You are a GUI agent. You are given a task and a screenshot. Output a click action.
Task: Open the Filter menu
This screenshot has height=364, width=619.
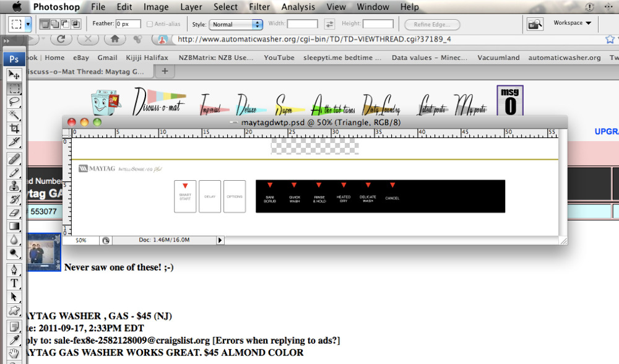click(x=259, y=7)
